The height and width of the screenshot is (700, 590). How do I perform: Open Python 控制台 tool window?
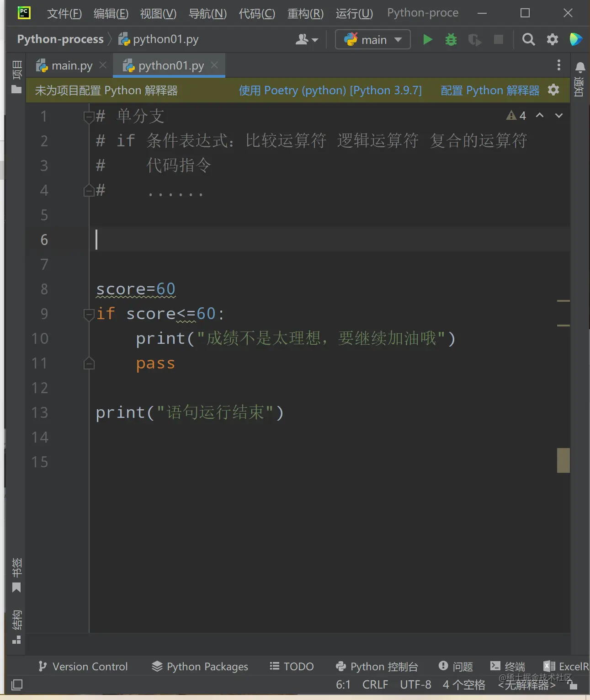377,666
